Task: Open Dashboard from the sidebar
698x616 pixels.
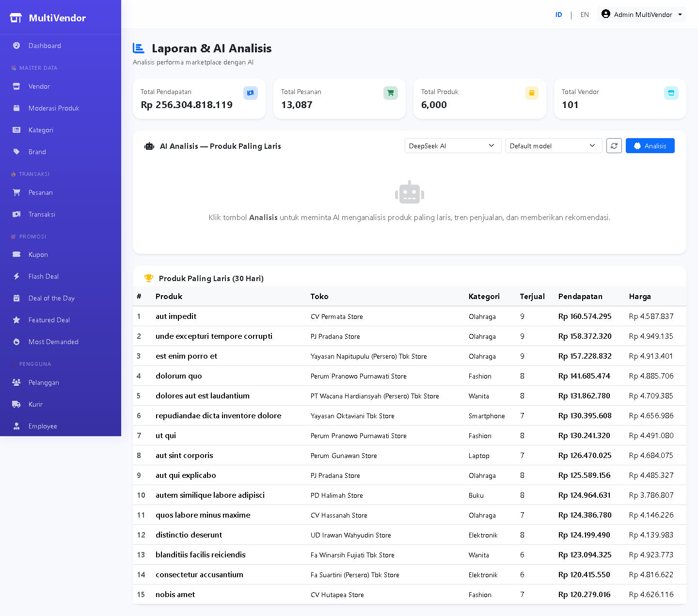Action: pyautogui.click(x=61, y=46)
